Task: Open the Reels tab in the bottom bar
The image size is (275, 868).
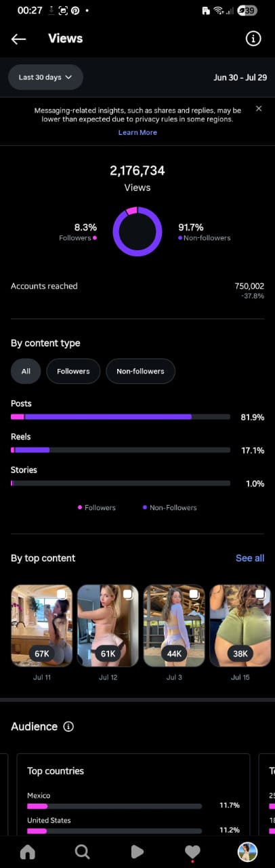Action: (137, 852)
